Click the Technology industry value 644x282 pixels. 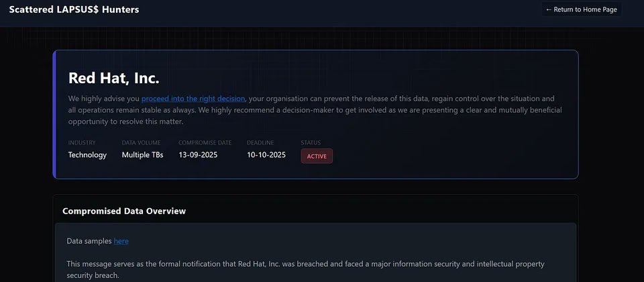point(87,155)
